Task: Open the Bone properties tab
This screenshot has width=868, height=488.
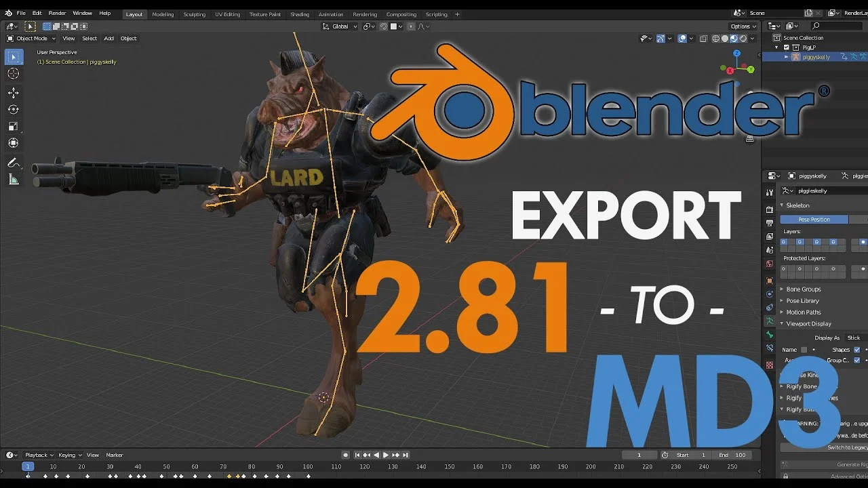Action: point(770,334)
